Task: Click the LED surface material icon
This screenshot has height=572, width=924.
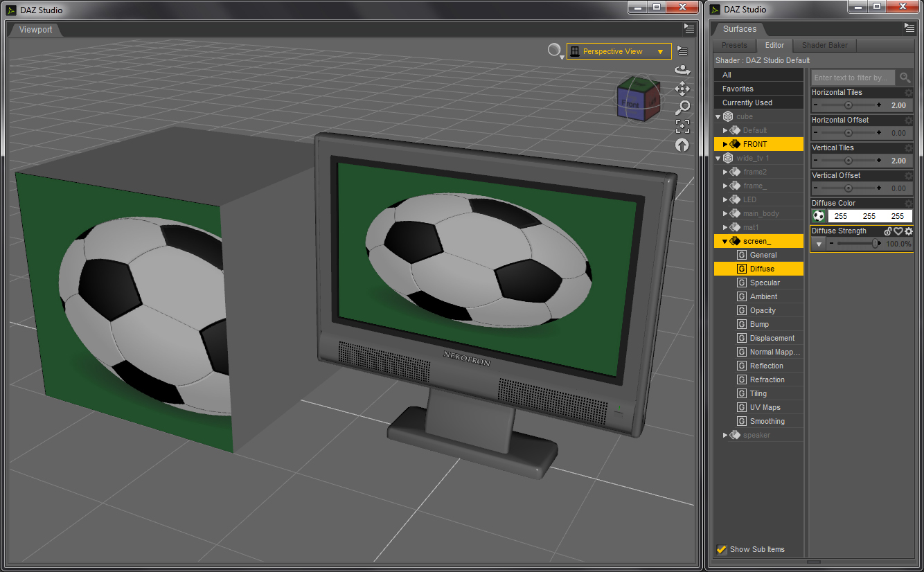Action: click(735, 199)
